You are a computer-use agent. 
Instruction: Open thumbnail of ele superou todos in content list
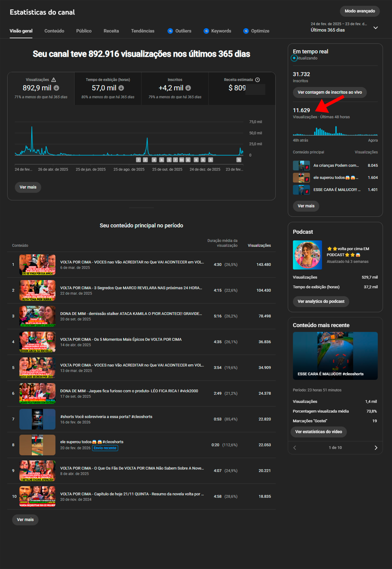37,445
